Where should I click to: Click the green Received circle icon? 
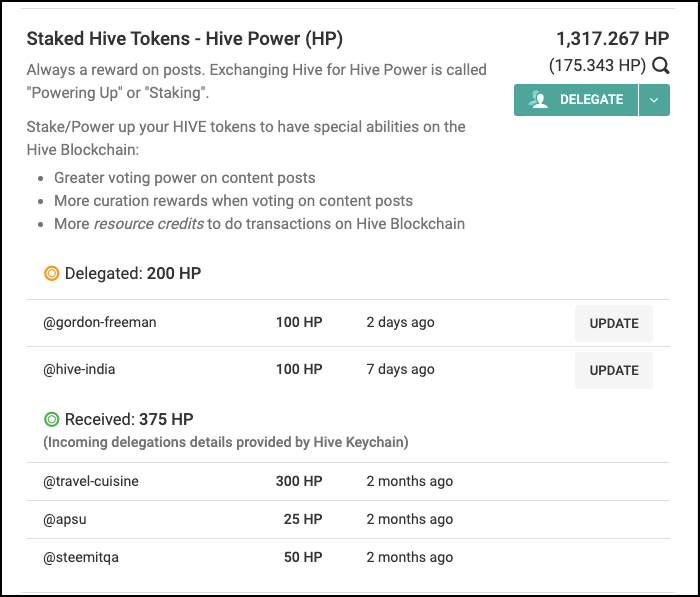point(51,419)
